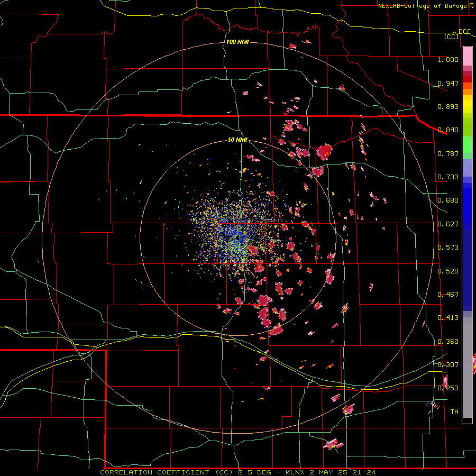Click the DCC label near legend top
The image size is (476, 476).
(x=464, y=32)
